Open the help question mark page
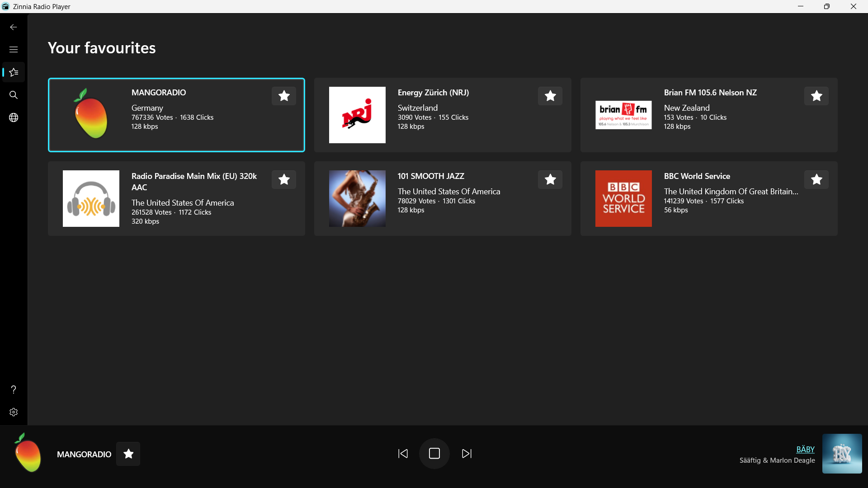The width and height of the screenshot is (868, 488). coord(14,389)
